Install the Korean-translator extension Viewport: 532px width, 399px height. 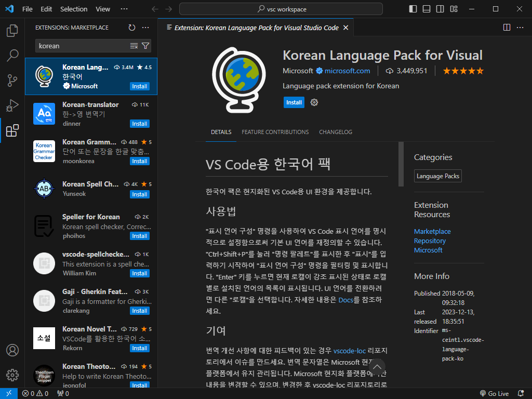140,124
